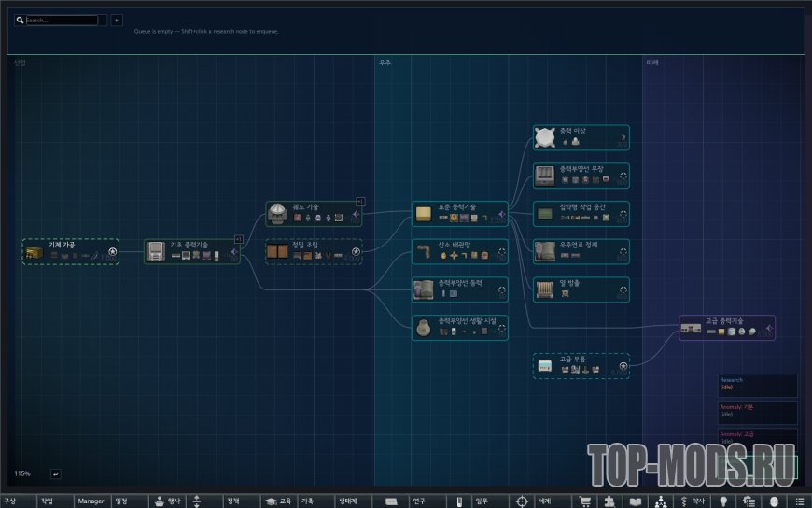Click the 산소 배관망 pipe icon
This screenshot has width=812, height=508.
[424, 252]
